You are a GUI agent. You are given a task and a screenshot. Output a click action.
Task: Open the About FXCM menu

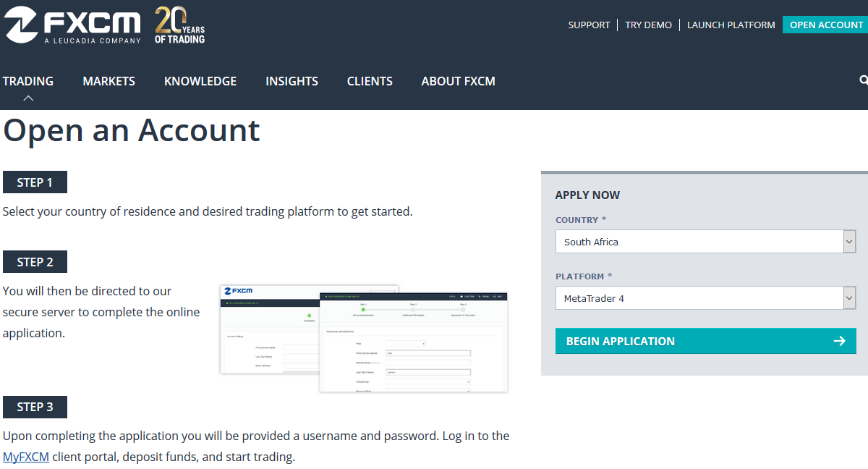(459, 81)
